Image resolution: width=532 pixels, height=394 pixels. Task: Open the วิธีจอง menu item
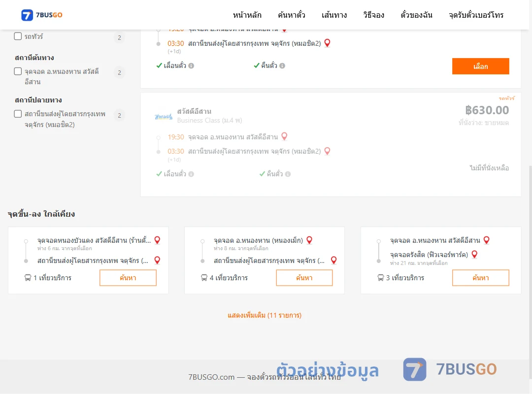(x=373, y=15)
